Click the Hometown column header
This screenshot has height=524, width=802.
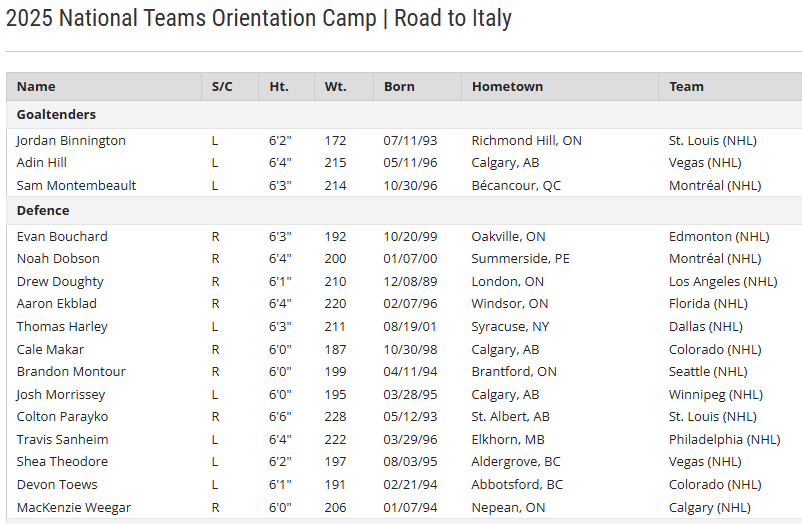click(507, 87)
